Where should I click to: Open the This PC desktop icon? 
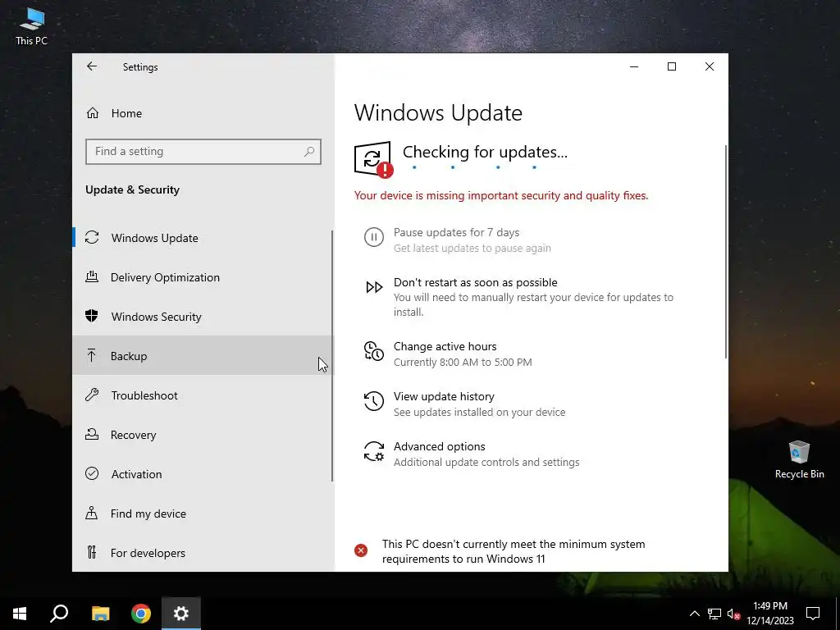[32, 26]
